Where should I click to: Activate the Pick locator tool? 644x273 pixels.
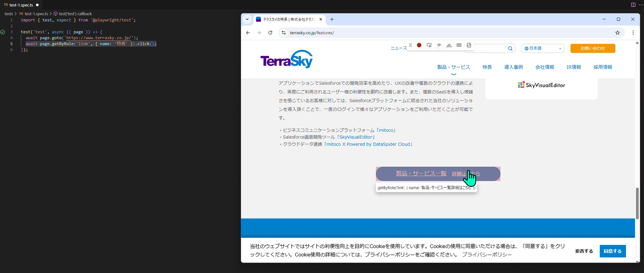tap(429, 45)
